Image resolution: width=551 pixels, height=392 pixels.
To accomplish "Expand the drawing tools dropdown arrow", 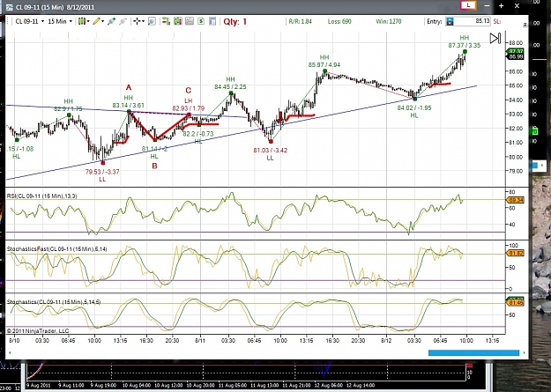I will 102,21.
